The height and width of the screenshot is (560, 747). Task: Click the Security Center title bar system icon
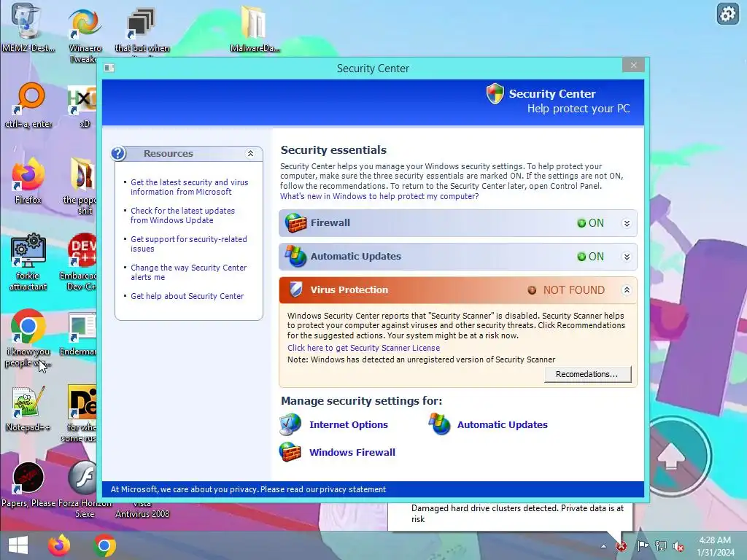109,68
